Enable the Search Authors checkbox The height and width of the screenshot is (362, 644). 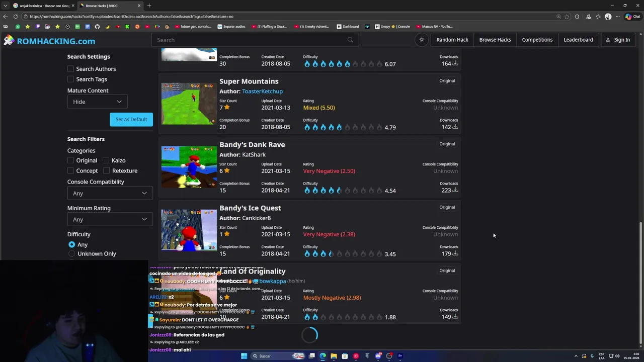(x=70, y=69)
